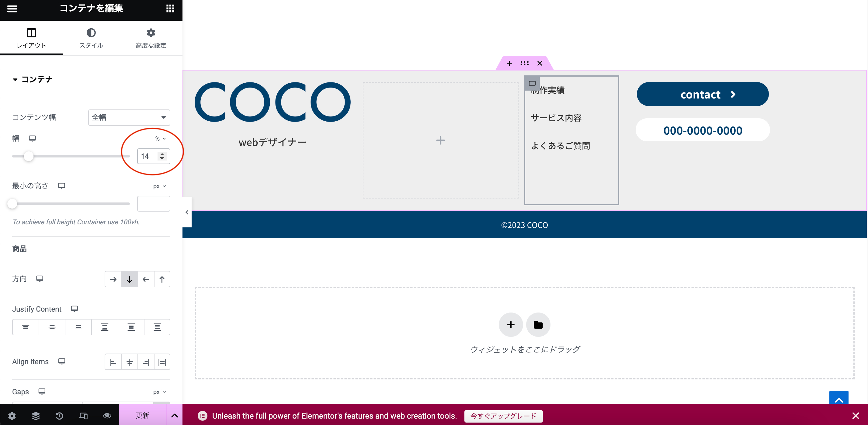Click the width slider handle
This screenshot has height=425, width=868.
point(29,156)
